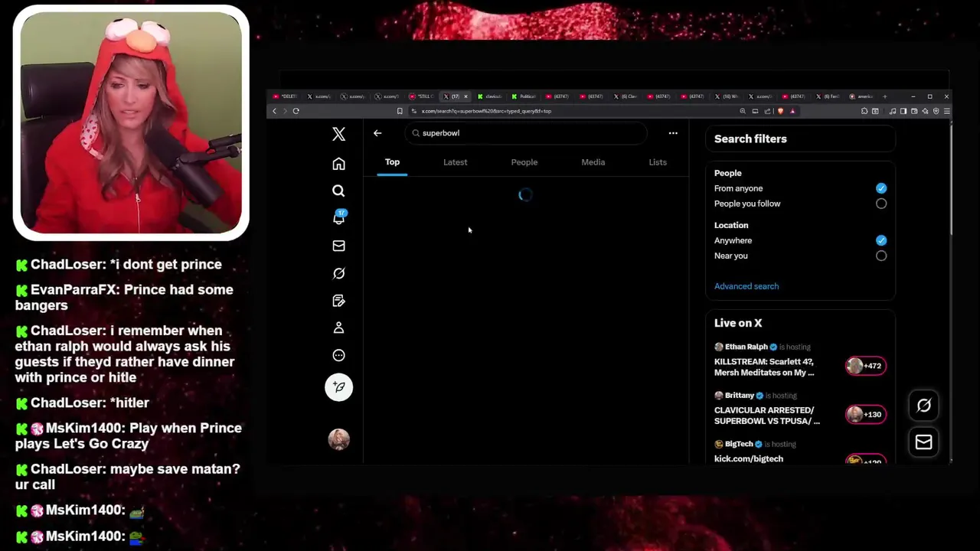Open Notifications bell showing 17 badge
The width and height of the screenshot is (980, 551).
click(338, 218)
